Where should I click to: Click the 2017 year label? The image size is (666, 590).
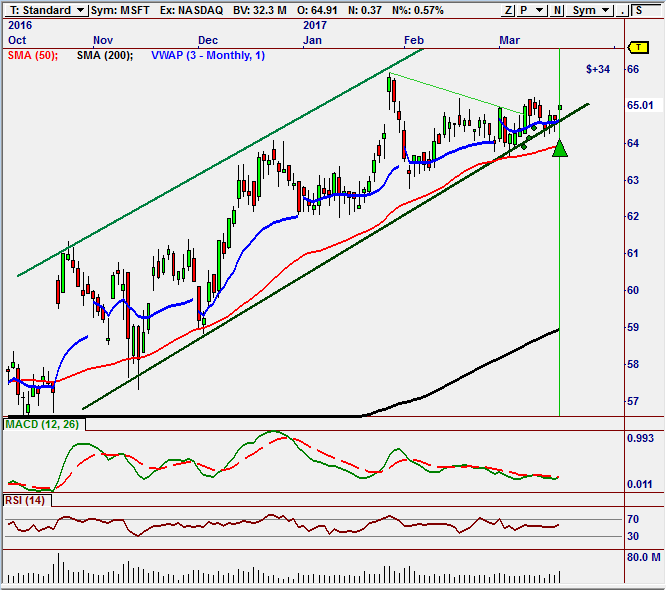pos(315,25)
